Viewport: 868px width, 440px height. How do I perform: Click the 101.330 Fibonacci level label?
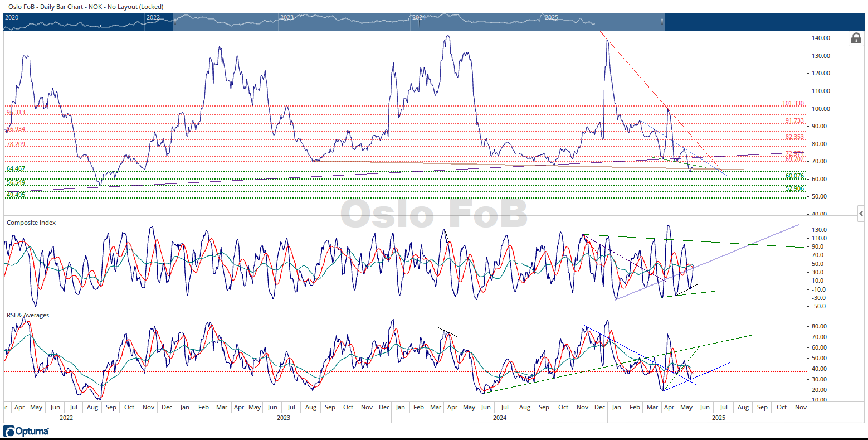[x=793, y=104]
